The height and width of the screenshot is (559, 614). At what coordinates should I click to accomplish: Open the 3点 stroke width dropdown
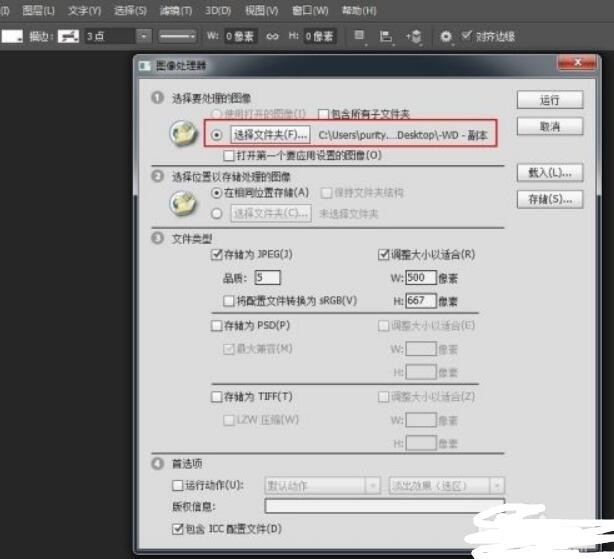tap(143, 36)
